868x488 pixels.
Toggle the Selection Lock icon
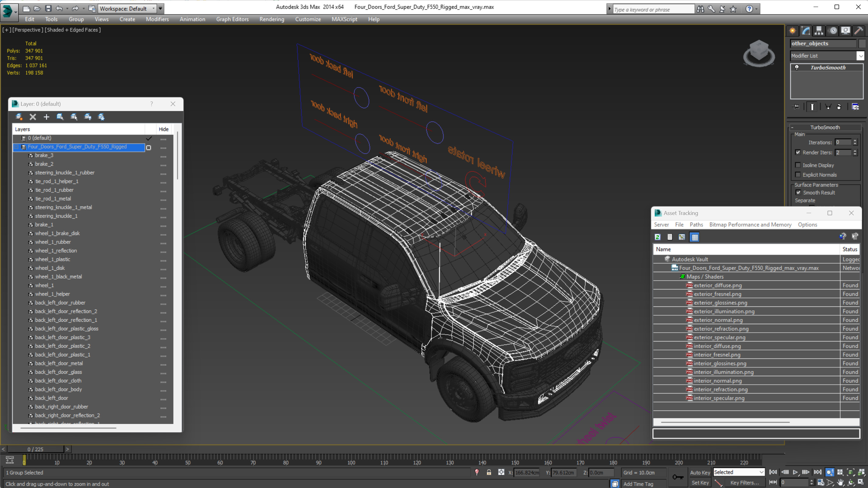coord(489,472)
